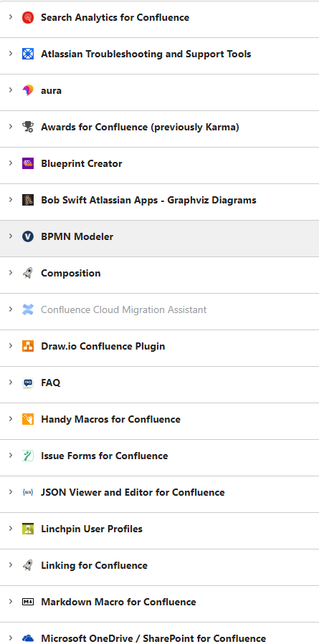Click the Confluence Cloud Migration Assistant icon
The image size is (319, 644).
coord(27,309)
